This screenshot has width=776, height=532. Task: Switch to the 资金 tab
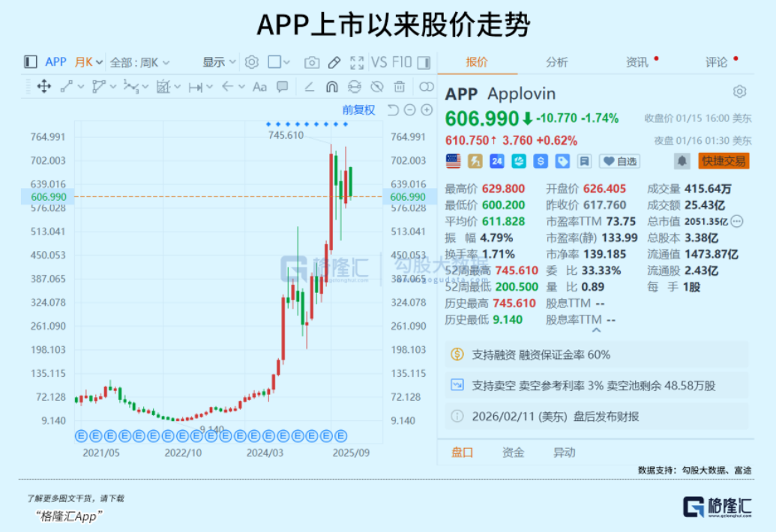tap(513, 452)
